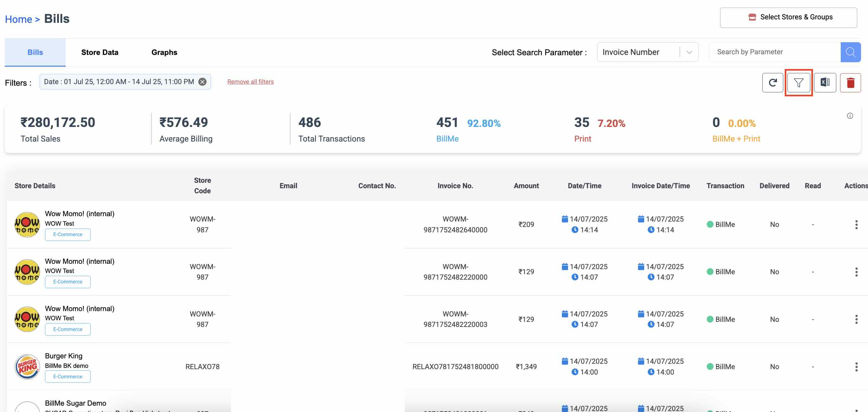Remove the Date filter chip
Image resolution: width=868 pixels, height=412 pixels.
coord(202,82)
